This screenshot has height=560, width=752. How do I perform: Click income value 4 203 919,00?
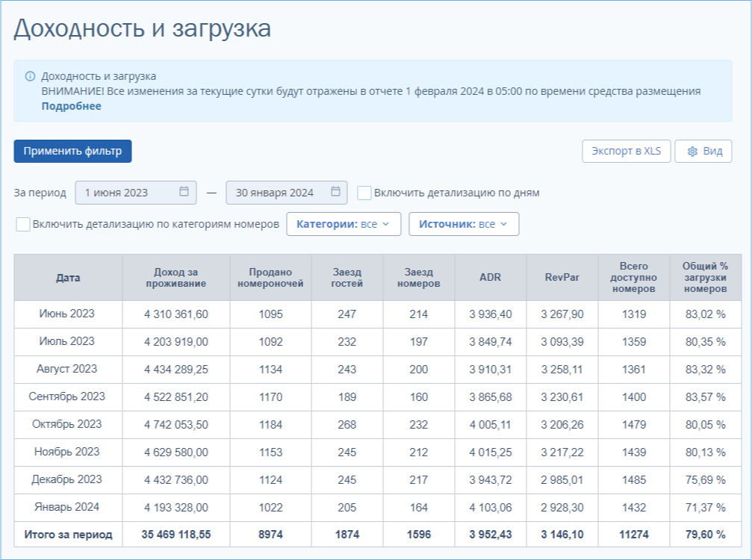coord(176,342)
